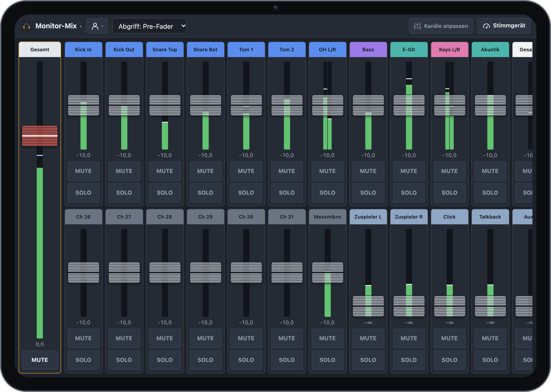Click the red Gesamt master fader

[40, 136]
